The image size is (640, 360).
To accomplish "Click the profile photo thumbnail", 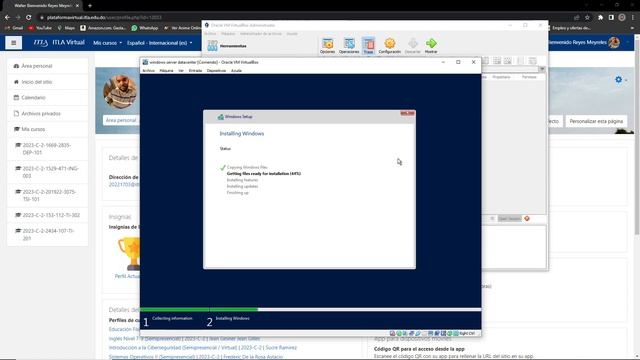I will click(x=120, y=91).
